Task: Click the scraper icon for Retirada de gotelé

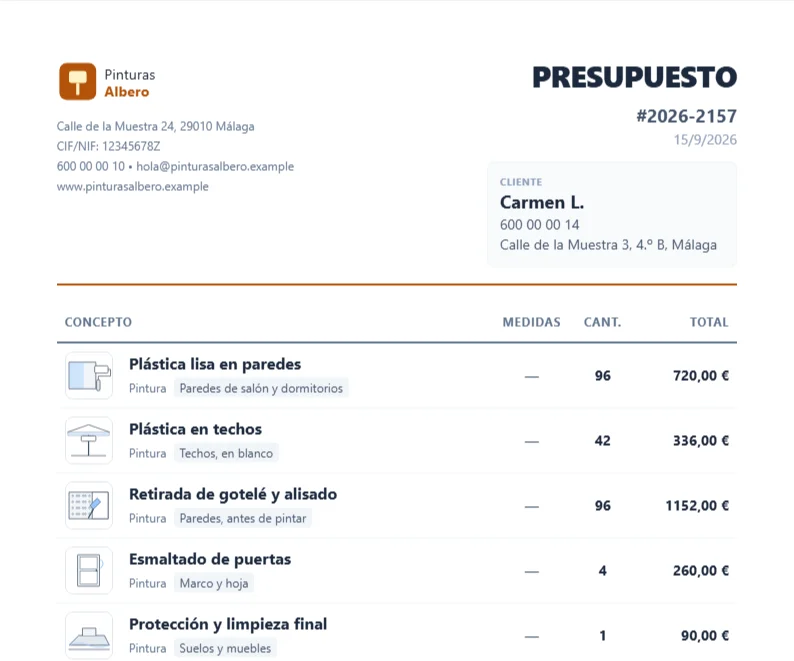Action: [89, 506]
